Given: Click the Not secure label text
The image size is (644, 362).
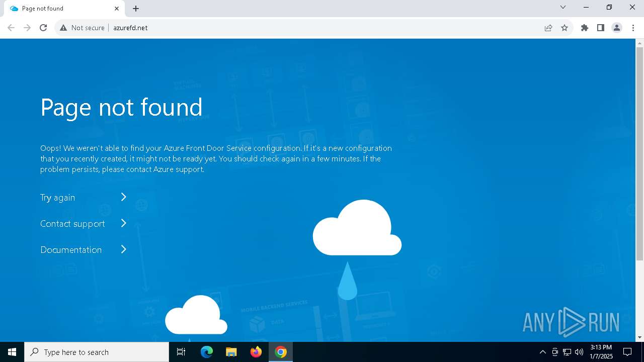Looking at the screenshot, I should point(88,28).
